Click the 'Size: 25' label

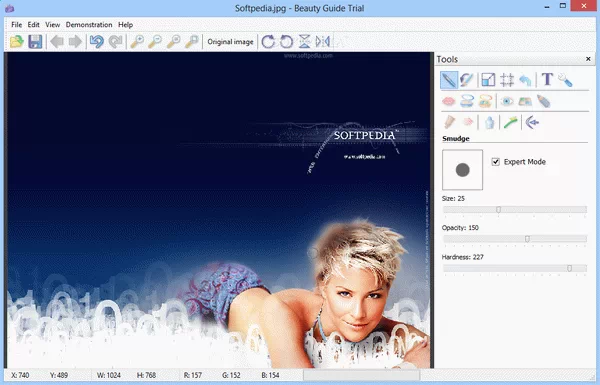tap(453, 199)
